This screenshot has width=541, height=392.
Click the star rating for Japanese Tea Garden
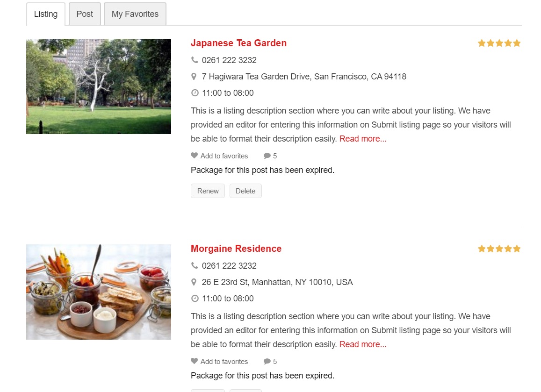(499, 43)
